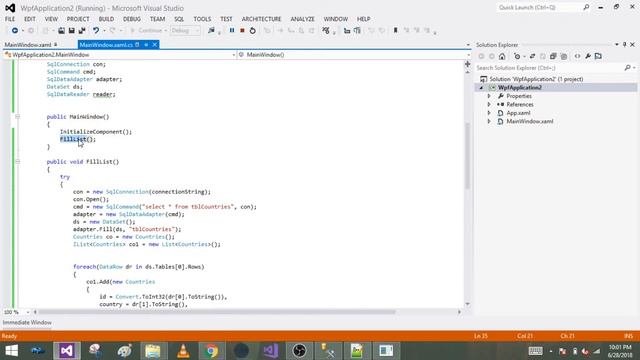Click Sync with Active Document icon

pos(532,56)
